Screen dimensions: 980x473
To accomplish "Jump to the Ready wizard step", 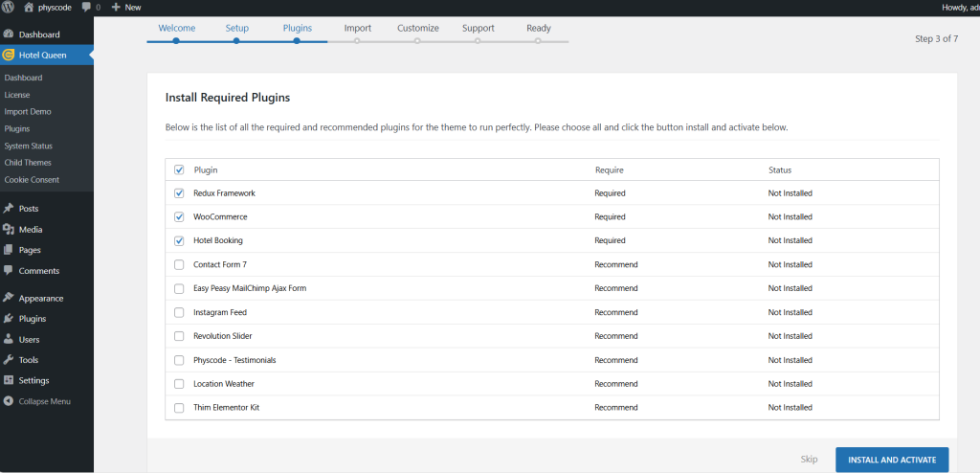I will 539,28.
